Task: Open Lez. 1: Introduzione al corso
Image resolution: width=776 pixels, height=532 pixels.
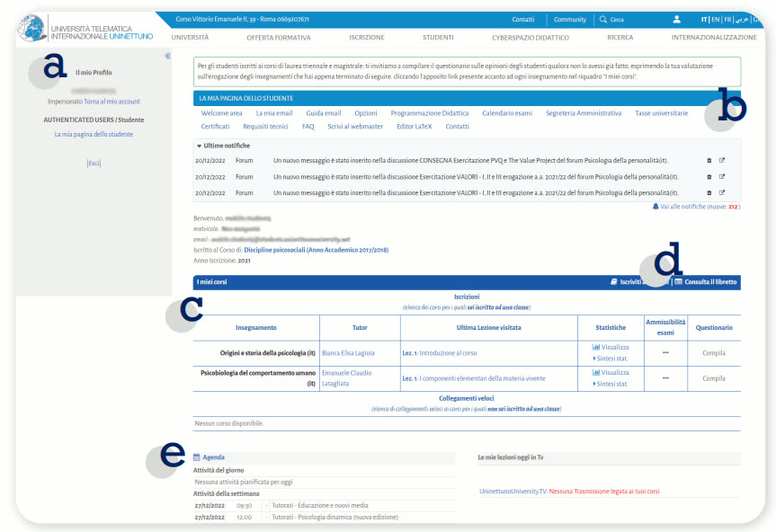Action: pyautogui.click(x=440, y=353)
